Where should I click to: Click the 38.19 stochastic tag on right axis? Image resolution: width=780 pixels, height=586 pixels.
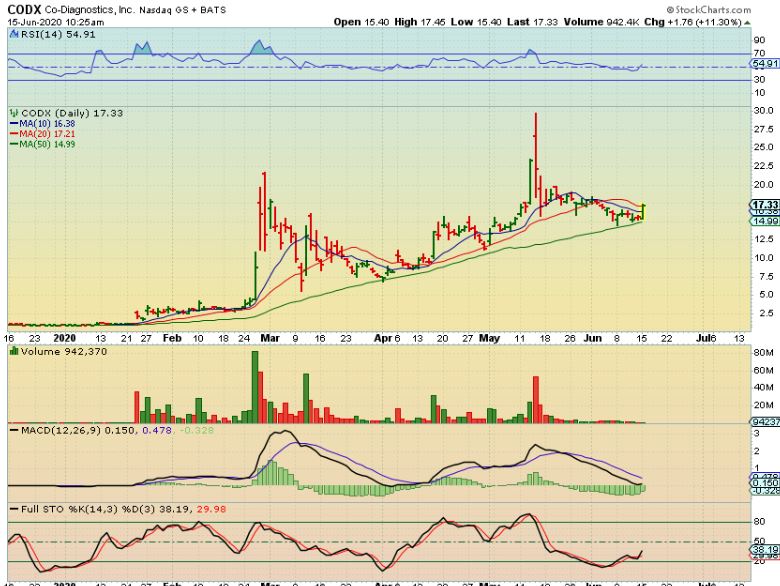[765, 550]
